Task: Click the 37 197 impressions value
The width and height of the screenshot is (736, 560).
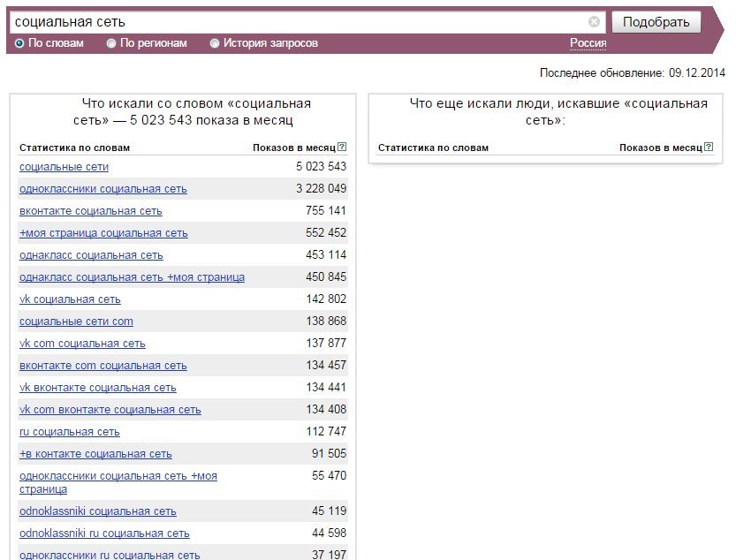Action: [329, 555]
